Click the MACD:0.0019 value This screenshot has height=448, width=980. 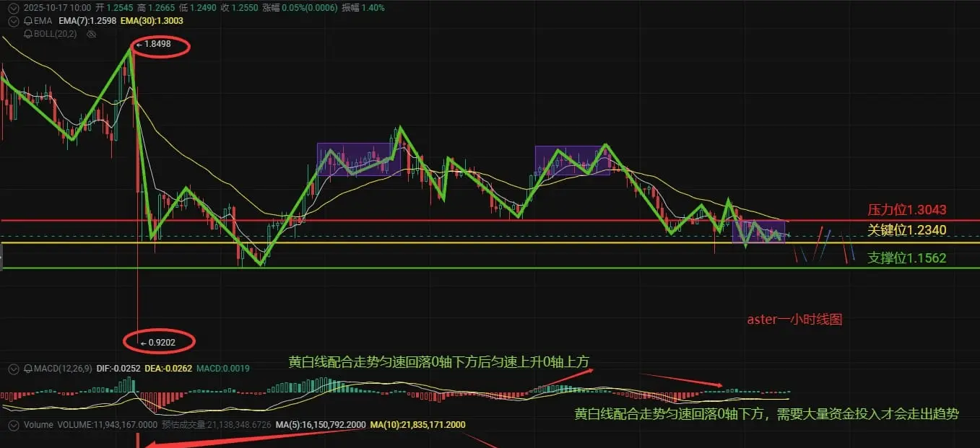(x=222, y=369)
